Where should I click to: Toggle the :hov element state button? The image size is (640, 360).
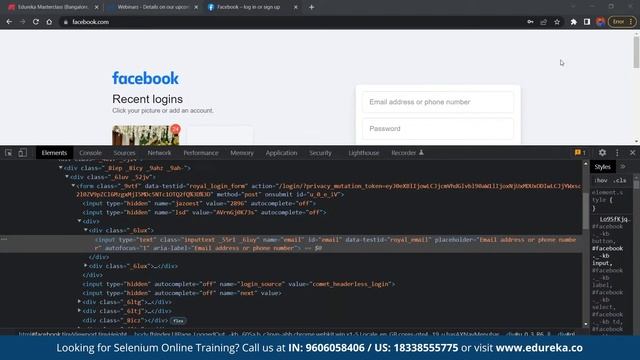(x=601, y=180)
